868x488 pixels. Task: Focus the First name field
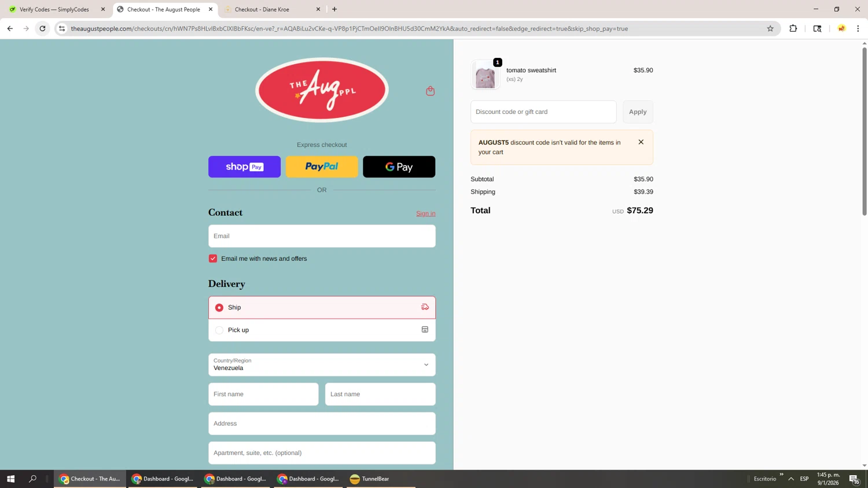pos(263,394)
